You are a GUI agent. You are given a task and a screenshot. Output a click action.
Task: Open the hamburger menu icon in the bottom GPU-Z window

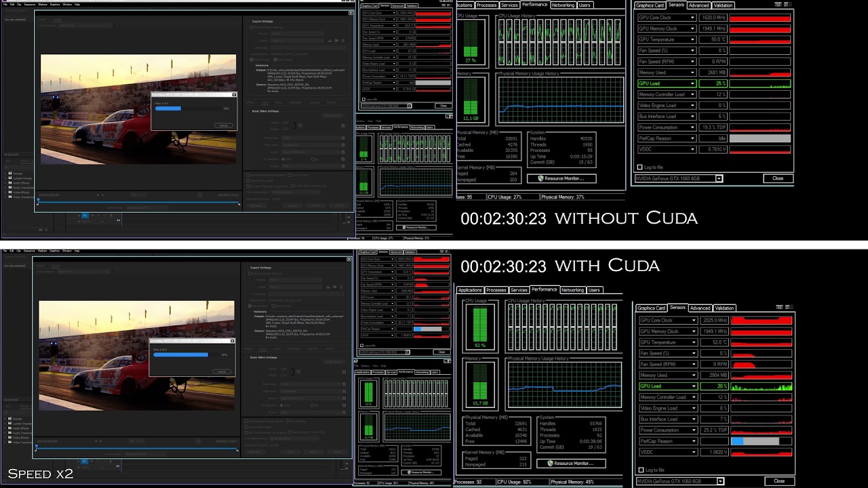coord(789,307)
